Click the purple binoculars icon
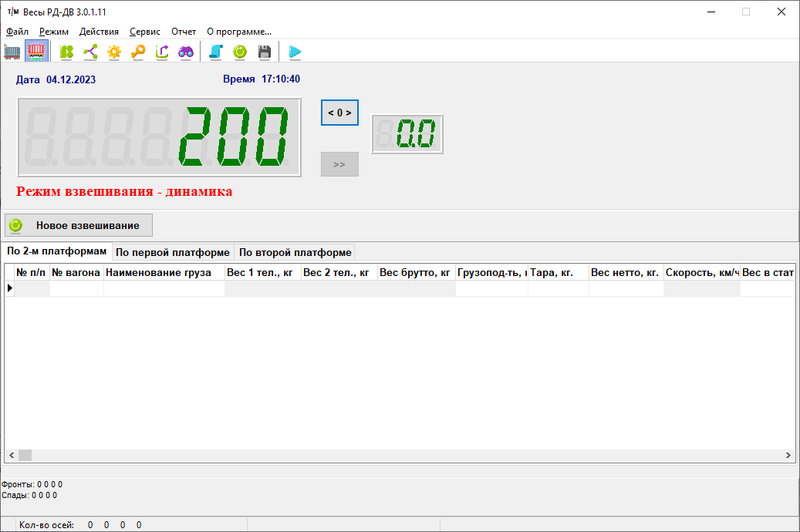The width and height of the screenshot is (800, 532). (186, 52)
